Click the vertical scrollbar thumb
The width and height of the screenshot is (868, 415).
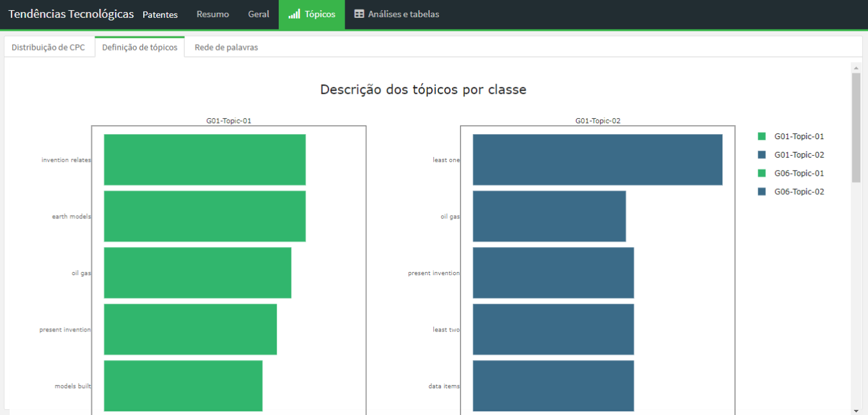[x=856, y=128]
